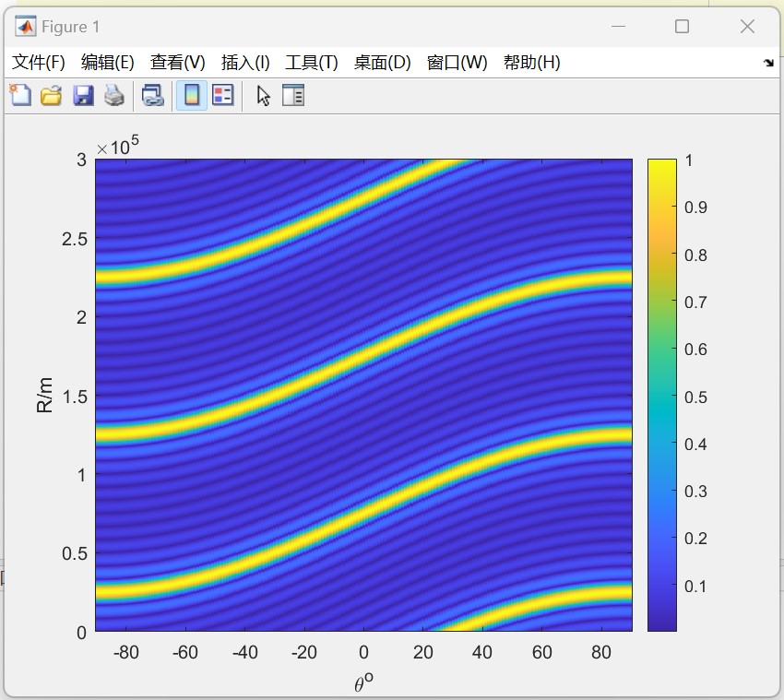Click the colorbar beside the plot
Screen dimensions: 784x700
[x=662, y=395]
